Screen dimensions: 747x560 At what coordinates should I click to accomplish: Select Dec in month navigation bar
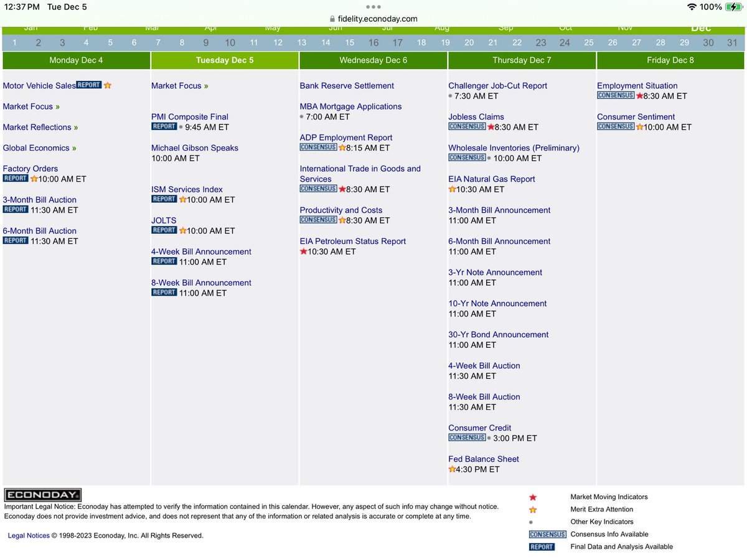(701, 29)
